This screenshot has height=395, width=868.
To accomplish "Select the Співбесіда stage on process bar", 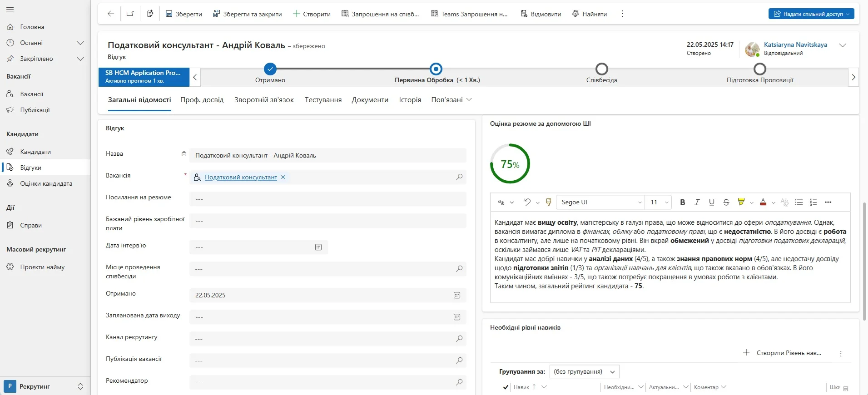I will click(601, 69).
